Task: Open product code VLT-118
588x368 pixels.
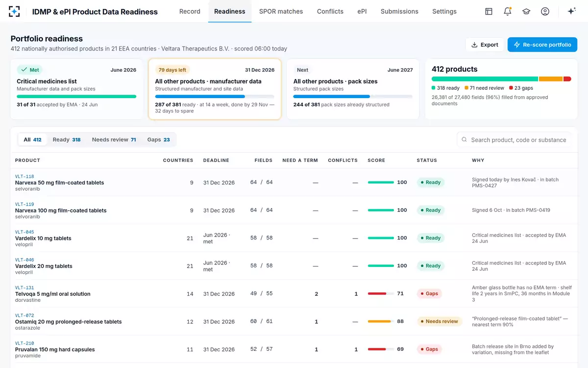Action: (x=24, y=177)
